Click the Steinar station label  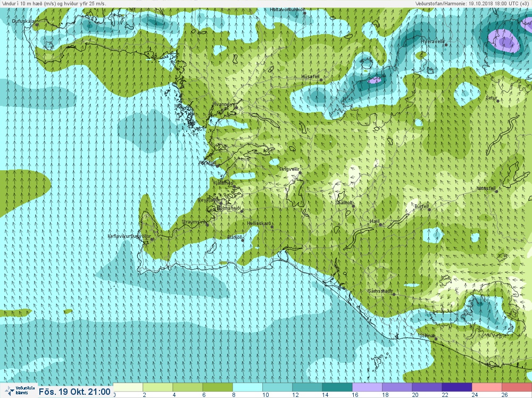pos(427,336)
